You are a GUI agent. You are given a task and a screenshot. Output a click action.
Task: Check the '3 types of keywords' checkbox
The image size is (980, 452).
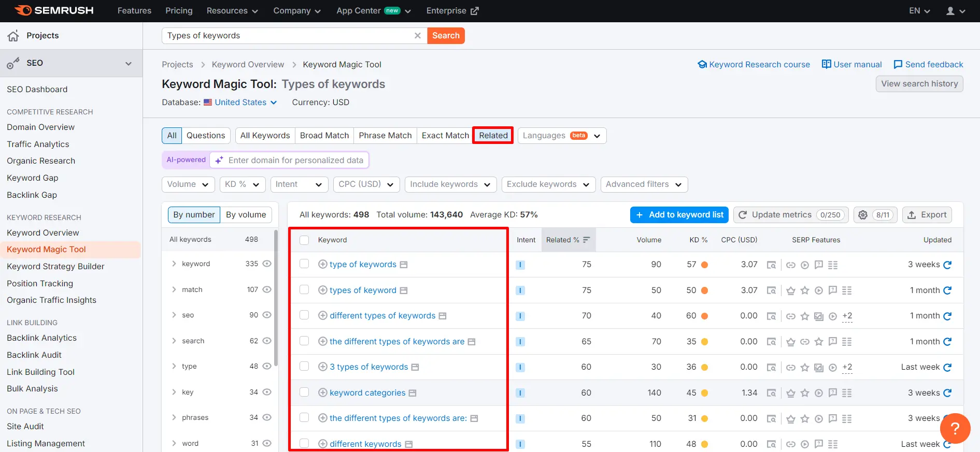(304, 367)
